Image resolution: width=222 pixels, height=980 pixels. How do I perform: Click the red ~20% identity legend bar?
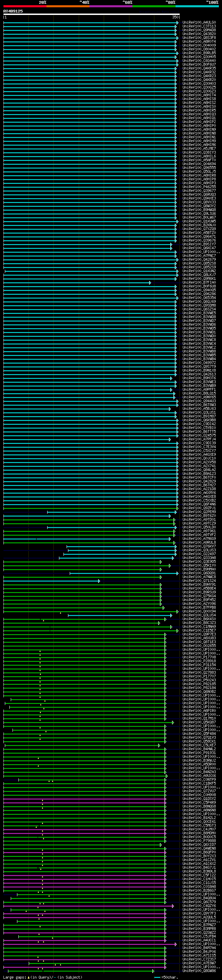pyautogui.click(x=25, y=6)
